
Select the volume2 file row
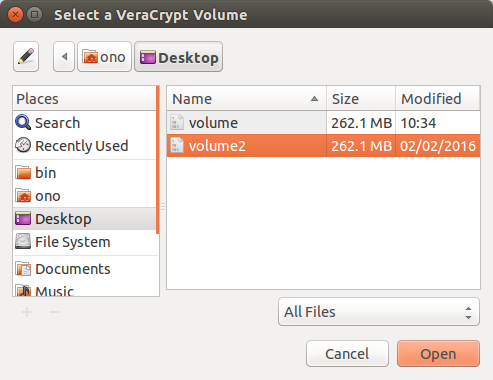tap(323, 146)
